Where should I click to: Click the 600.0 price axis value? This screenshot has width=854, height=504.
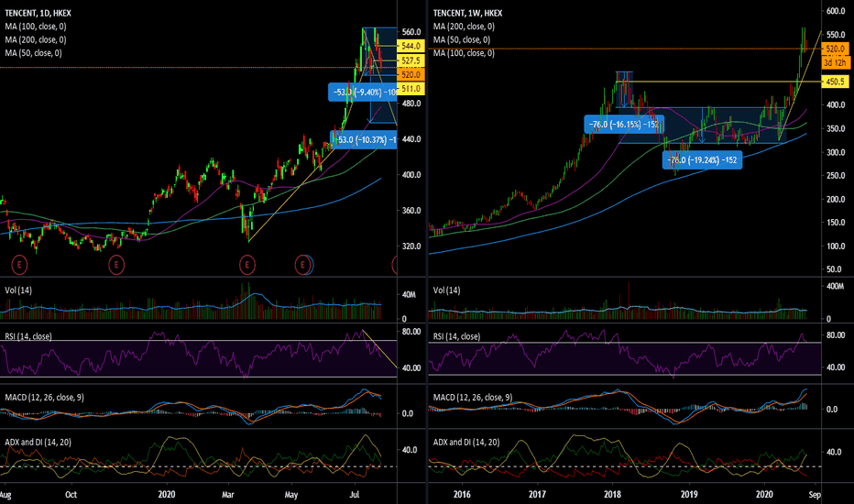click(836, 11)
